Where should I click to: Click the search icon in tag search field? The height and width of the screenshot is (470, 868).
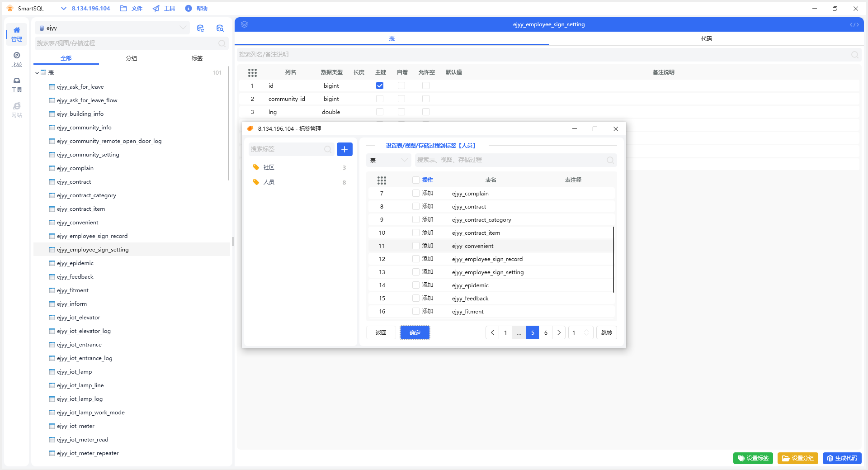pyautogui.click(x=328, y=149)
